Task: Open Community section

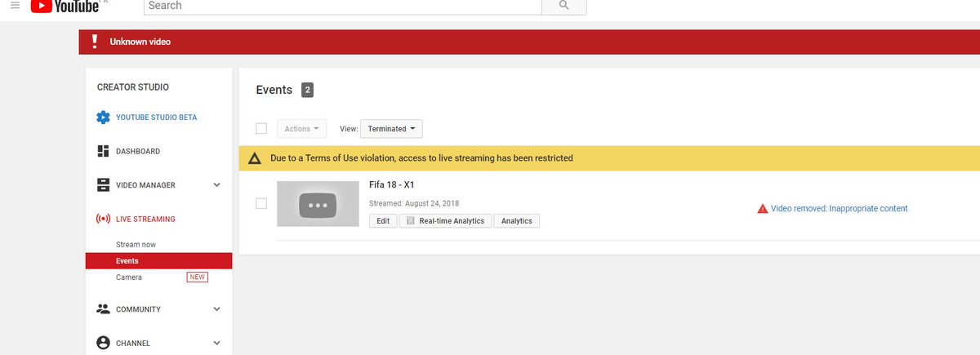Action: click(138, 309)
